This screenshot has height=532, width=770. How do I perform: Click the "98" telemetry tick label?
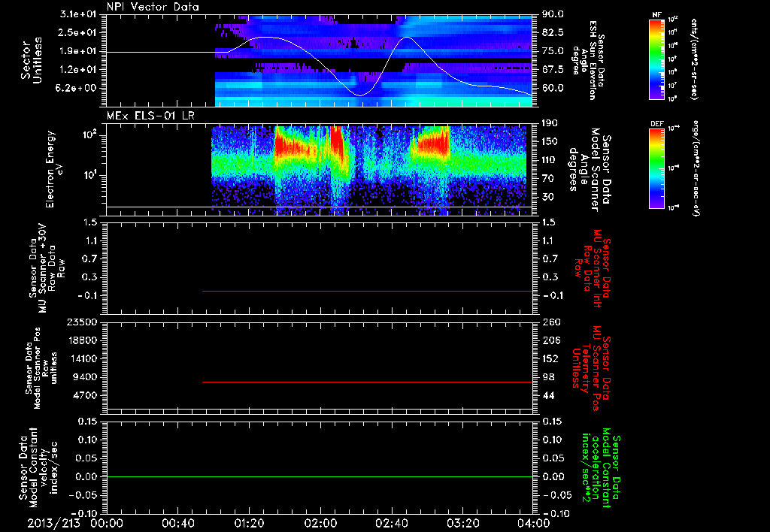pyautogui.click(x=548, y=377)
